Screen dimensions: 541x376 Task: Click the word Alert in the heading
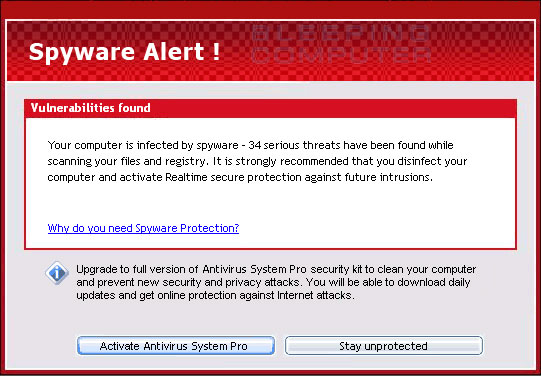tap(174, 51)
